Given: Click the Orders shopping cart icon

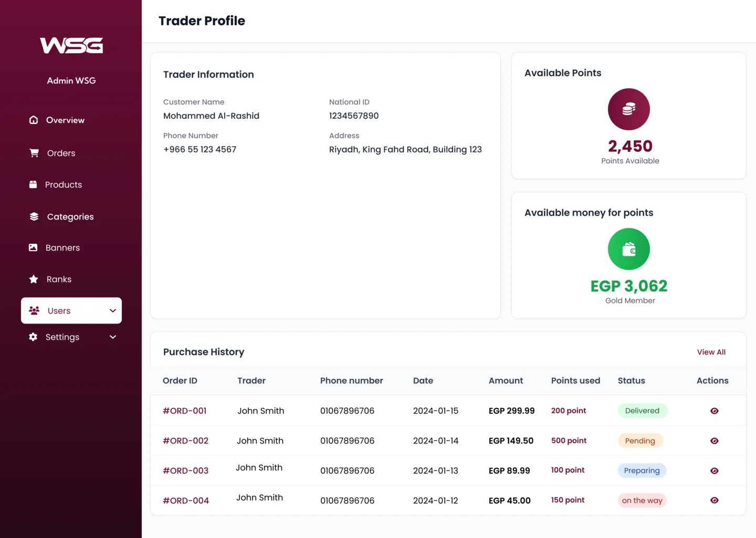Looking at the screenshot, I should pyautogui.click(x=34, y=153).
